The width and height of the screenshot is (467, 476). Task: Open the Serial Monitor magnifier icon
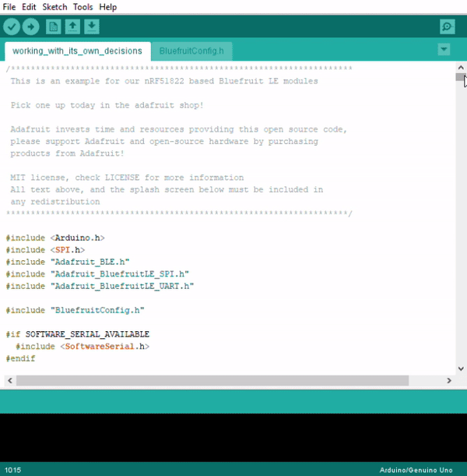pyautogui.click(x=447, y=27)
